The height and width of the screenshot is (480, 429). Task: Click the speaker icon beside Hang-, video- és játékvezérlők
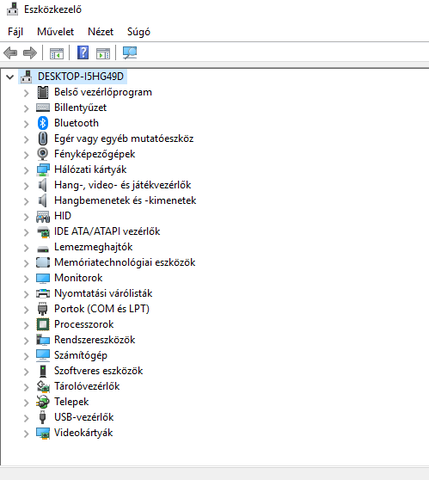[43, 185]
